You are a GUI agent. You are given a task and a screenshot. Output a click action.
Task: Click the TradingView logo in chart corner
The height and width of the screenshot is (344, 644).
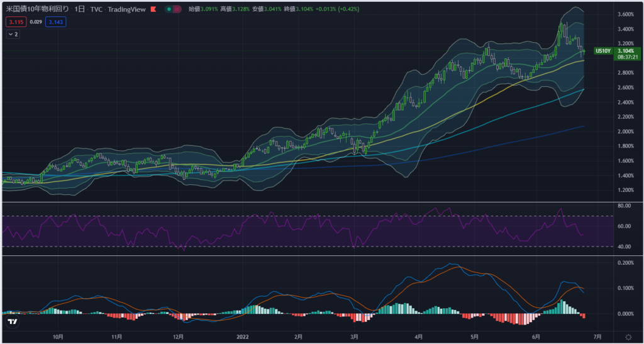[x=12, y=321]
